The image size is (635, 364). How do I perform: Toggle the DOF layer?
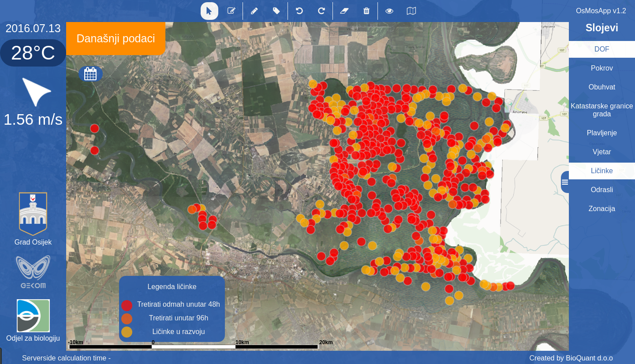[601, 49]
